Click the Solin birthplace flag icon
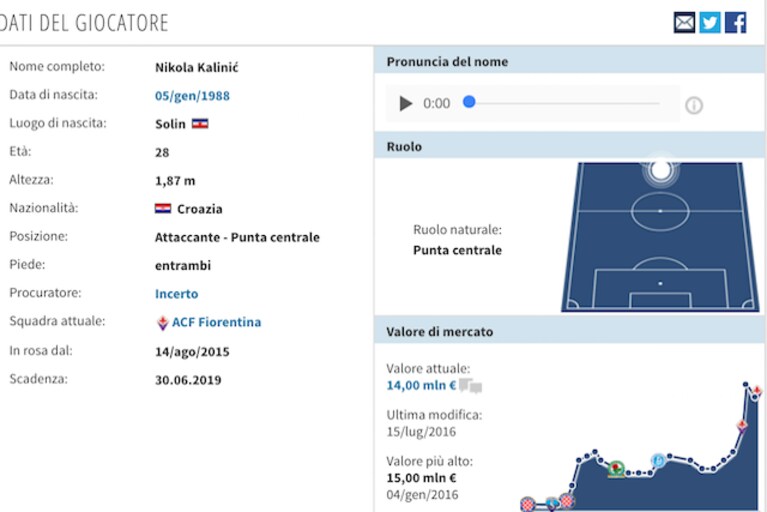Viewport: 767px width, 512px height. pyautogui.click(x=200, y=124)
